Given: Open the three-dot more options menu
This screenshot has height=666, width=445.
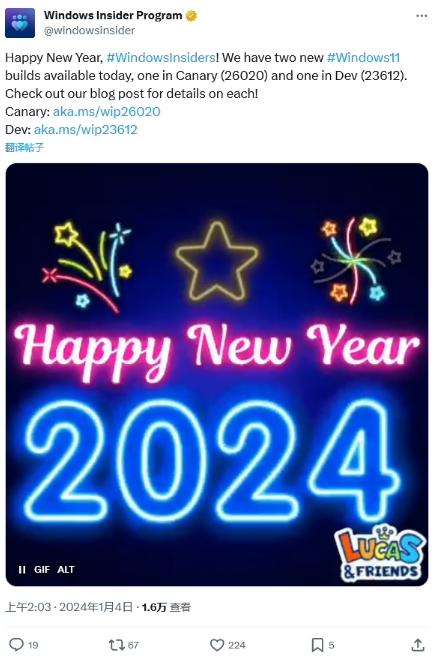Looking at the screenshot, I should point(421,16).
